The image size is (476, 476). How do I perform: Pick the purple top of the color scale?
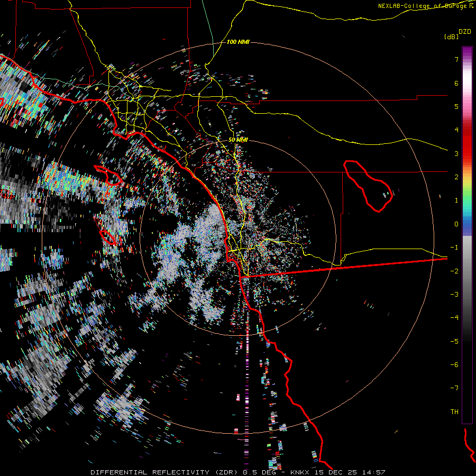coord(467,52)
